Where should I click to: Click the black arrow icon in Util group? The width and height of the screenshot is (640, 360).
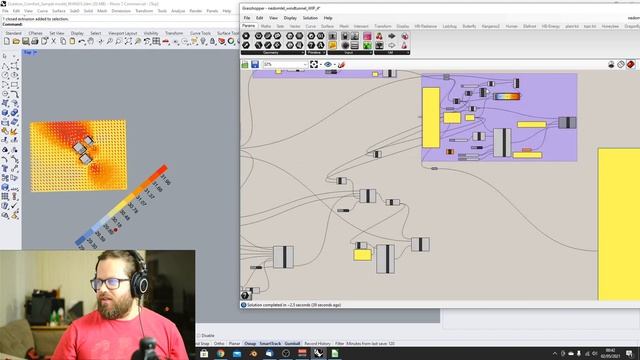[x=391, y=36]
